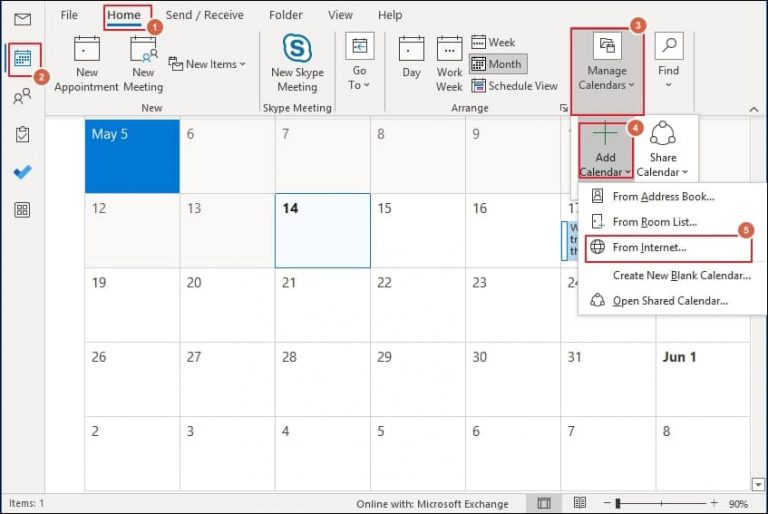The image size is (768, 514).
Task: Open the More Apps grid icon
Action: click(23, 210)
